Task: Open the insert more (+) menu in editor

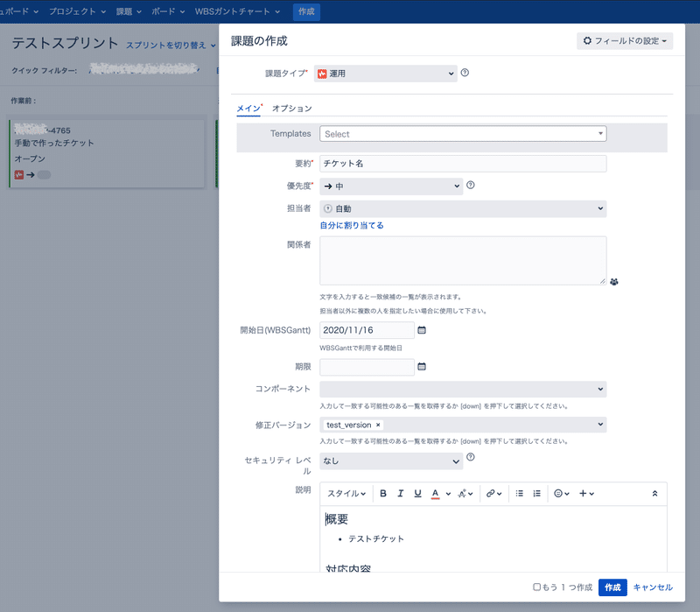Action: point(586,494)
